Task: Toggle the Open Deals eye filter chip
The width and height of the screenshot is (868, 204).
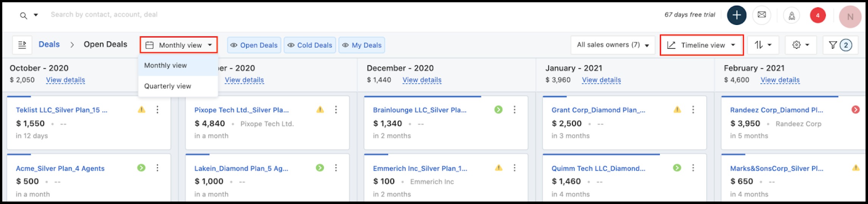Action: click(254, 45)
